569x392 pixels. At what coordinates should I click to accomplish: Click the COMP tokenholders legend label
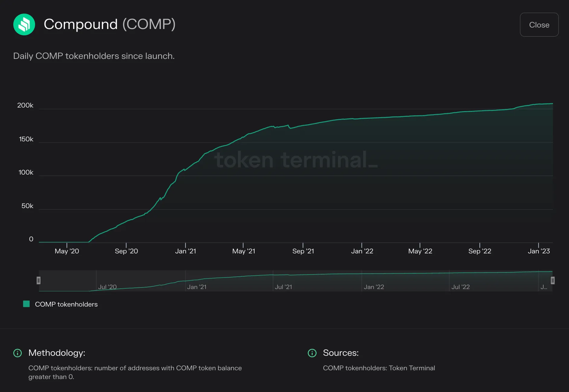[x=66, y=304]
